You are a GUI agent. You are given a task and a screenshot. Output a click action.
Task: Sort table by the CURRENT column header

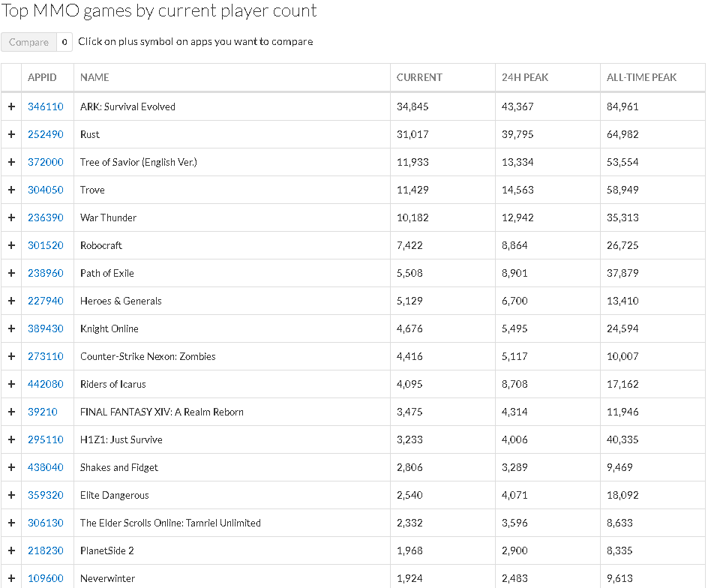419,77
